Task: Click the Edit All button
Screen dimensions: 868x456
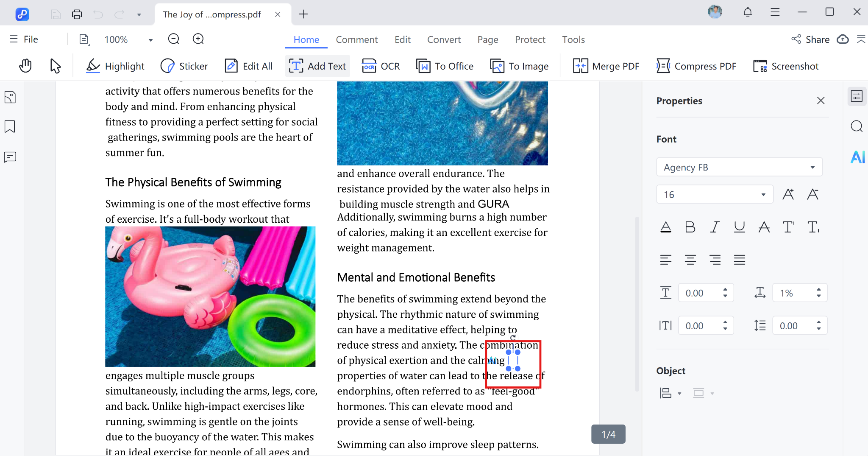Action: 249,66
